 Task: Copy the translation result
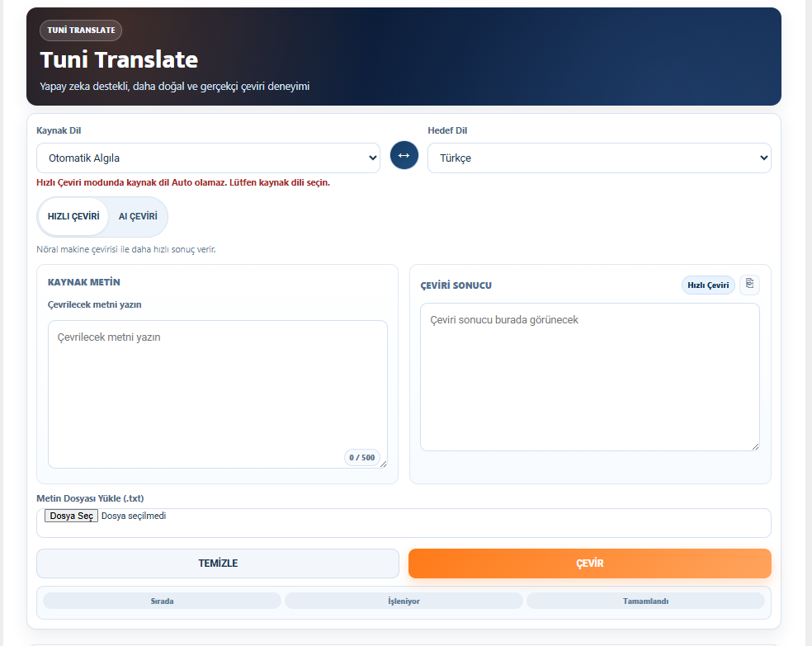[749, 284]
